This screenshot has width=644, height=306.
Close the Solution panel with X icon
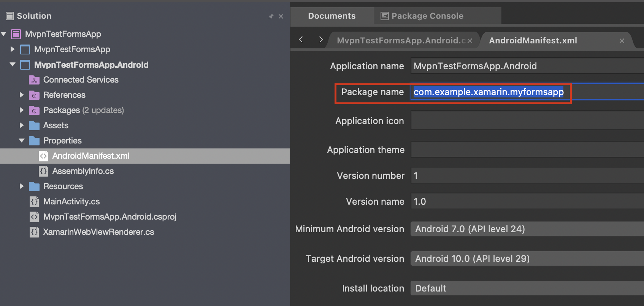[x=281, y=16]
